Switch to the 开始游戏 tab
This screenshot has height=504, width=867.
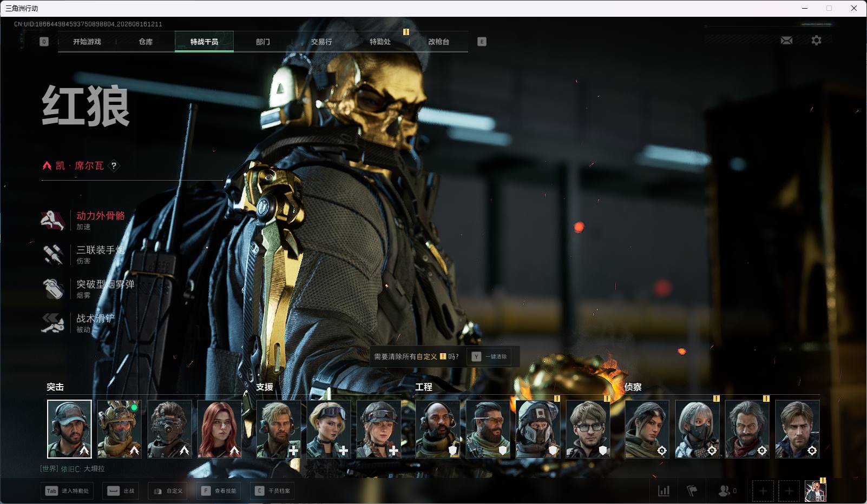87,42
